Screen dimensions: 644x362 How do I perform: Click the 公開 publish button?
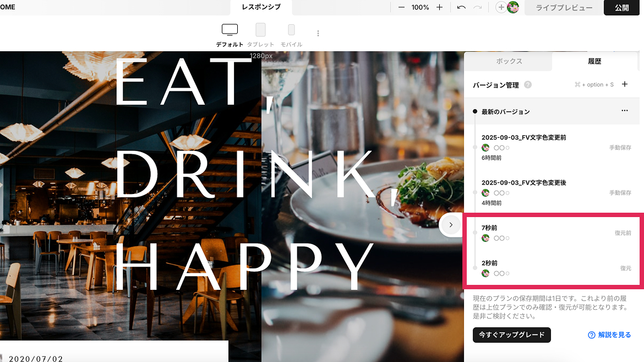[621, 8]
